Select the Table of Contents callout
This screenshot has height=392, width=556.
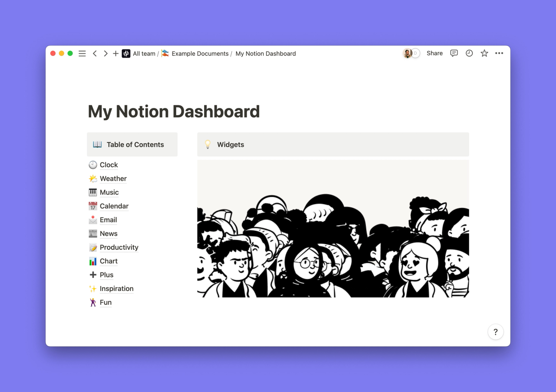[132, 144]
